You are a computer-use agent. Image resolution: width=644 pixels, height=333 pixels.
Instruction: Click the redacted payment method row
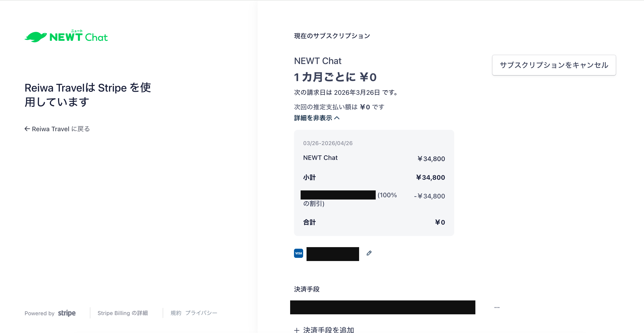coord(383,307)
